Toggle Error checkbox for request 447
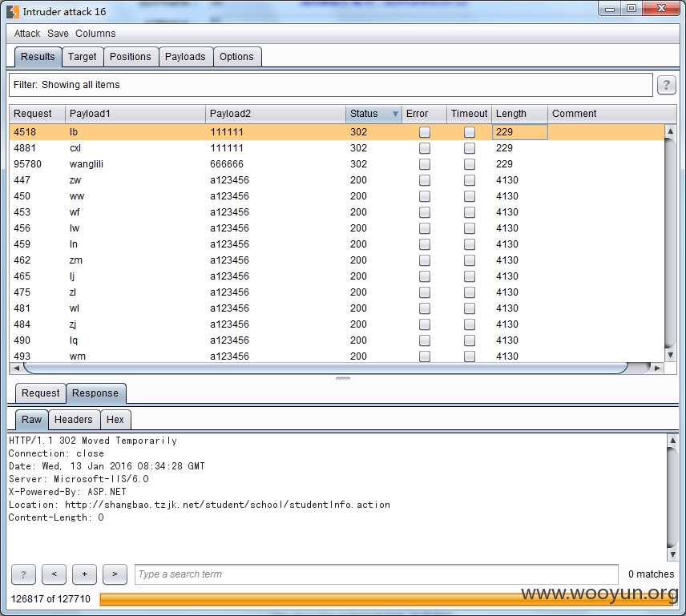The width and height of the screenshot is (686, 616). (x=425, y=180)
